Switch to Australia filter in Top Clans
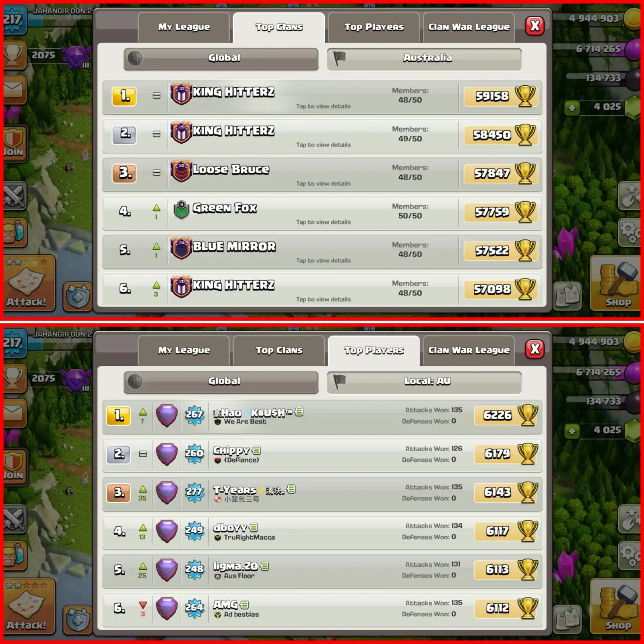Image resolution: width=644 pixels, height=644 pixels. tap(424, 59)
